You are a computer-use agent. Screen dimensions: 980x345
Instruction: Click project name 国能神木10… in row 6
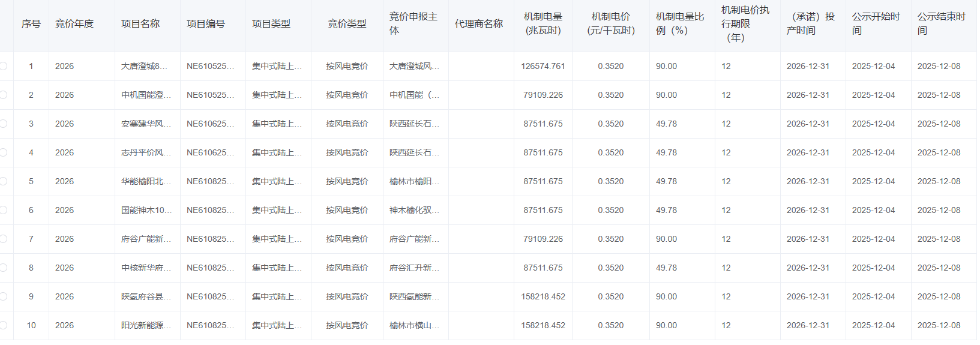(146, 210)
